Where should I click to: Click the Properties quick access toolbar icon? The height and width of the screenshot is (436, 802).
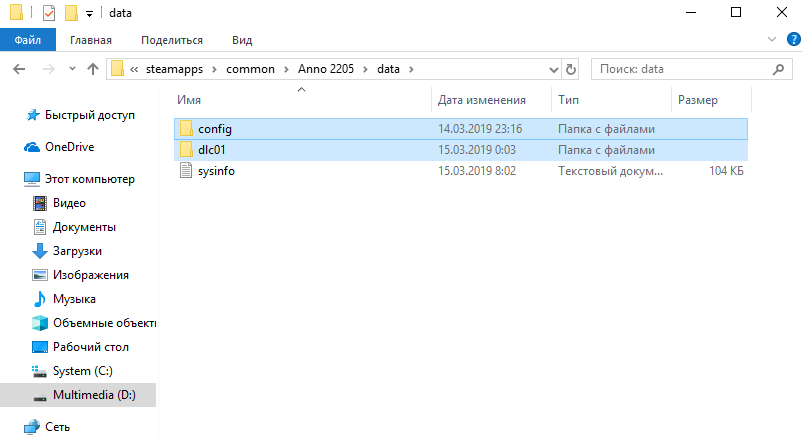coord(49,13)
